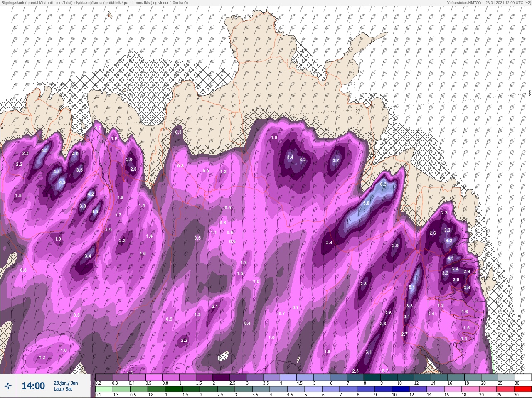Viewport: 532px width, 398px height.
Task: Click the 4.0 precipitation value on the map
Action: [x=75, y=154]
